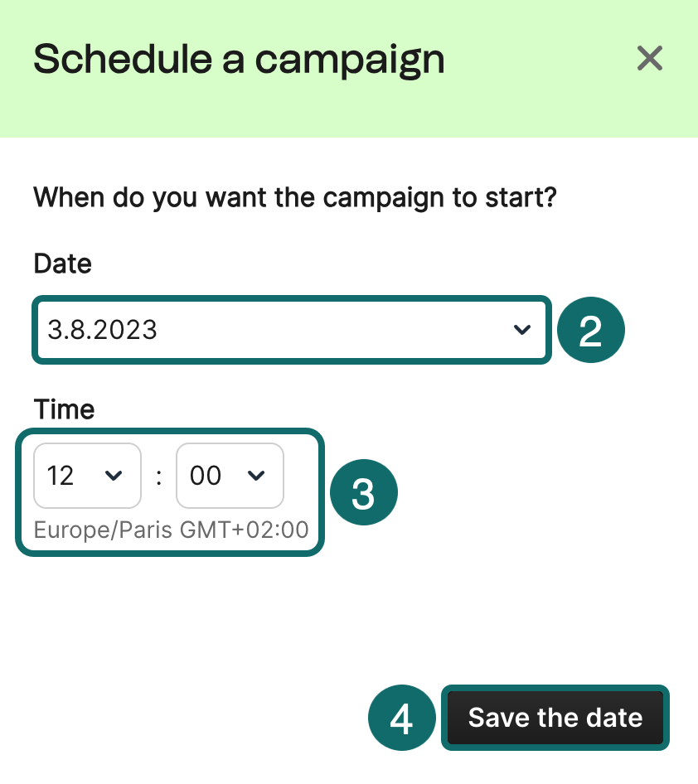The height and width of the screenshot is (784, 698).
Task: Click the Time field label
Action: [64, 409]
